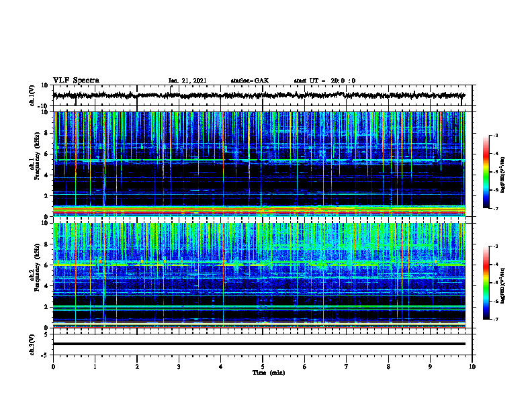532x411 pixels.
Task: Click time-axis tick label '1' at the bottom
Action: (x=95, y=367)
